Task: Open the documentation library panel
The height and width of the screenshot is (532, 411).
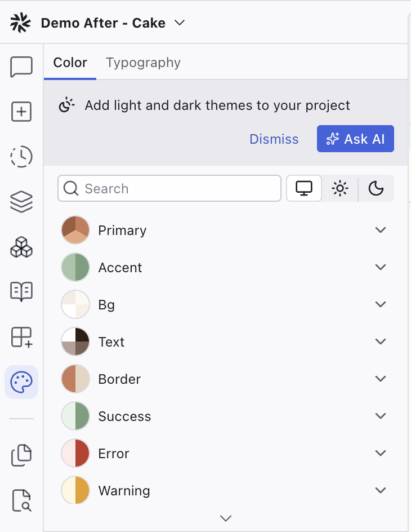Action: [21, 291]
